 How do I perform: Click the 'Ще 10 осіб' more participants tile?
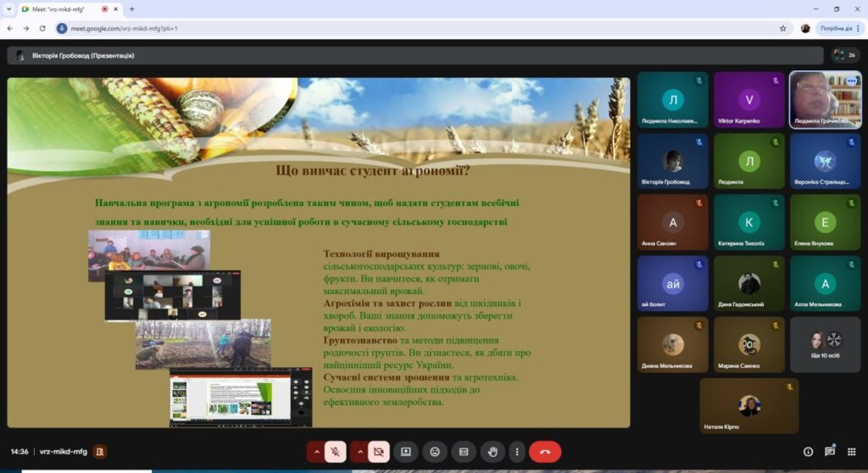[x=825, y=344]
